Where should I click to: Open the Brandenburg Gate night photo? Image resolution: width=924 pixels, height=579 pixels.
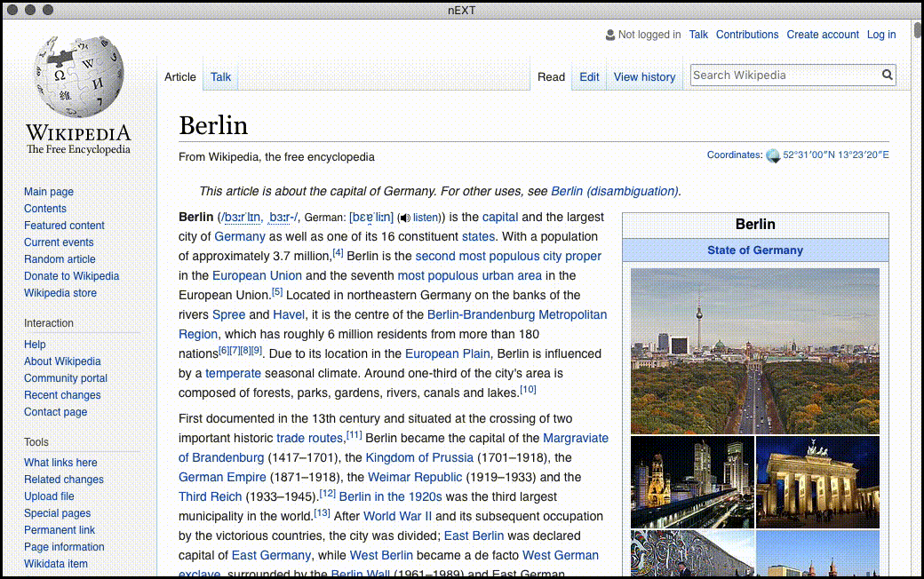pyautogui.click(x=817, y=482)
